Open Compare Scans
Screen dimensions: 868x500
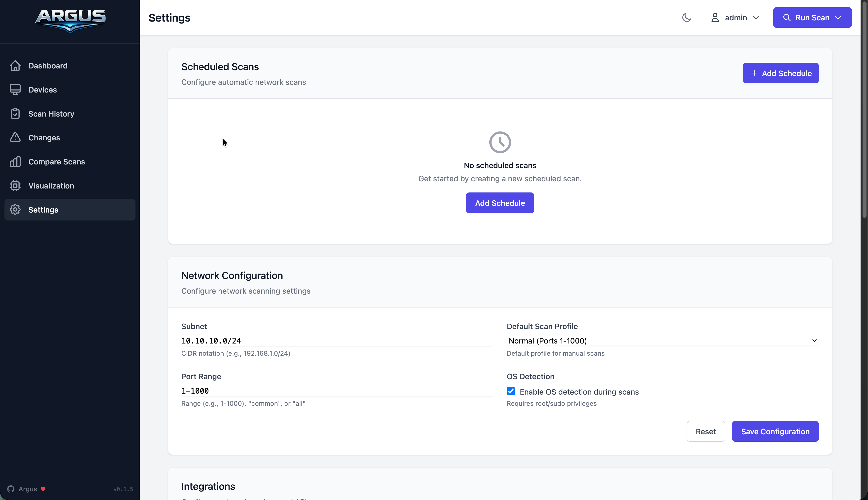tap(56, 161)
